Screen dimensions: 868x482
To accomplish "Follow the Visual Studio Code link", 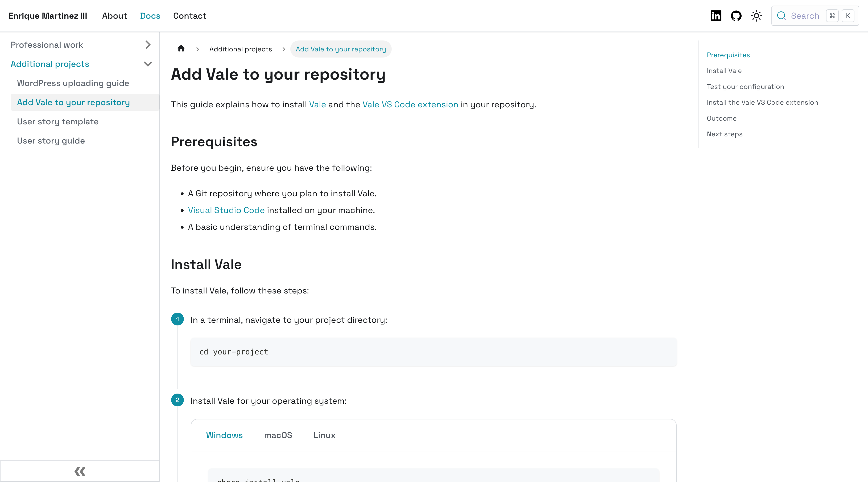I will pyautogui.click(x=226, y=210).
